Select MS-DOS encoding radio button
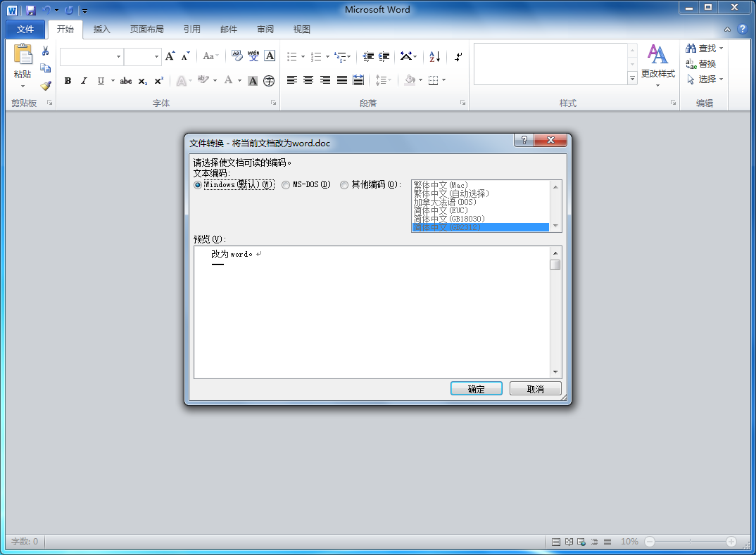This screenshot has height=555, width=756. tap(285, 185)
